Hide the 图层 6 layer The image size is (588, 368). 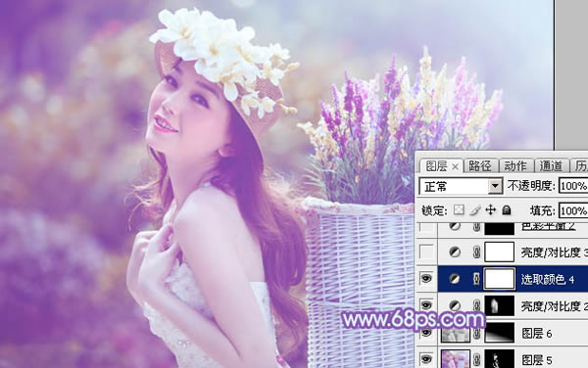click(426, 333)
